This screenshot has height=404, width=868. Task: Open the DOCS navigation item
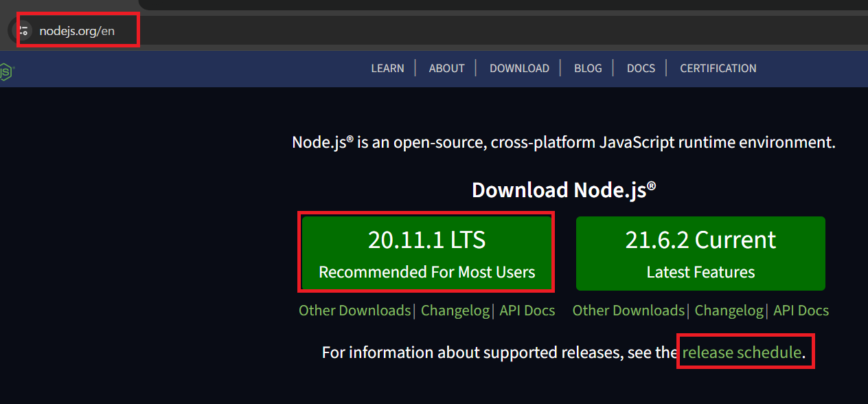[x=641, y=68]
